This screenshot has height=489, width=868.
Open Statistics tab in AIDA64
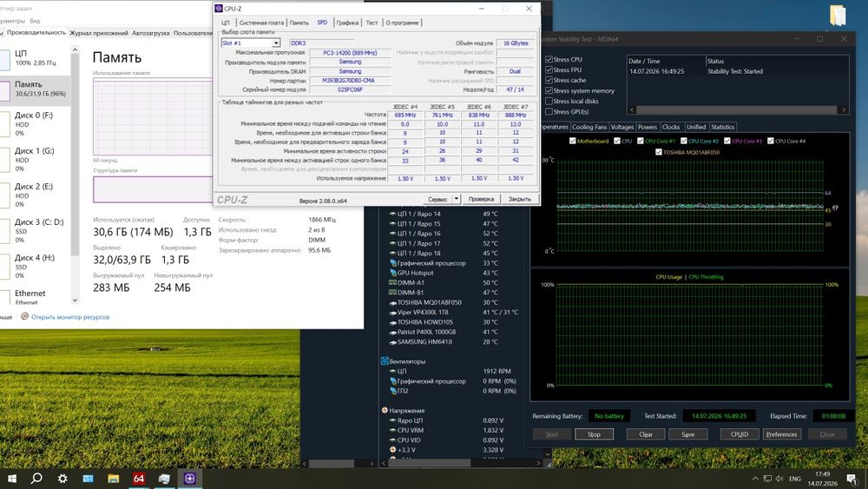(722, 127)
